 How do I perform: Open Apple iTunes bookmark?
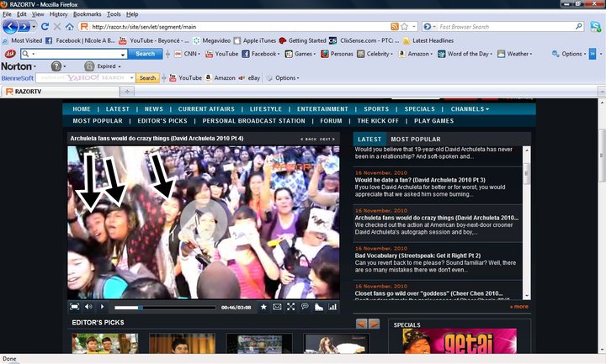coord(255,40)
